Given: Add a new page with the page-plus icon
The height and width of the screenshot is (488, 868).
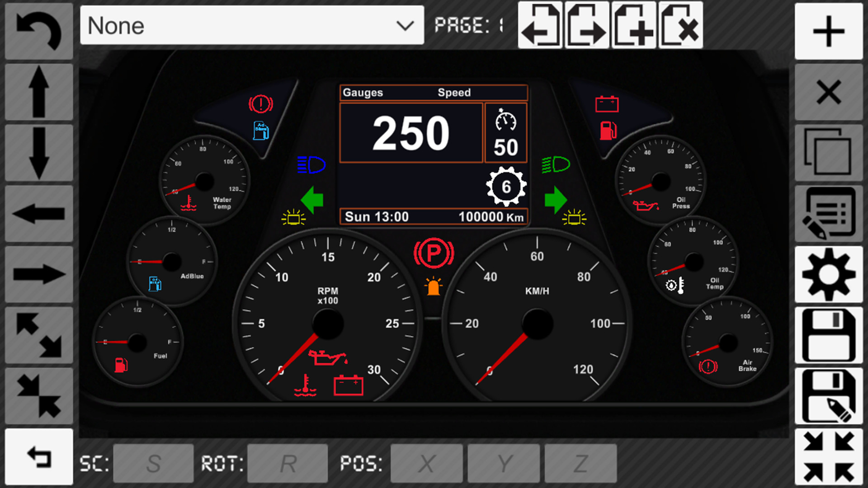Looking at the screenshot, I should tap(634, 26).
